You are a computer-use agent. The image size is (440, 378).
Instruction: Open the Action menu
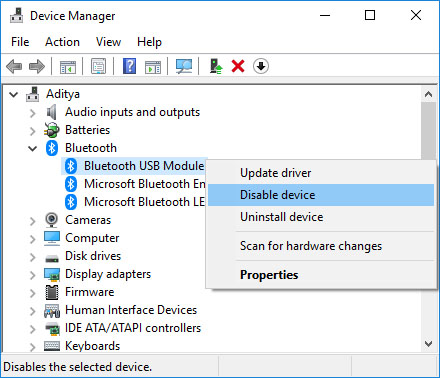(62, 42)
